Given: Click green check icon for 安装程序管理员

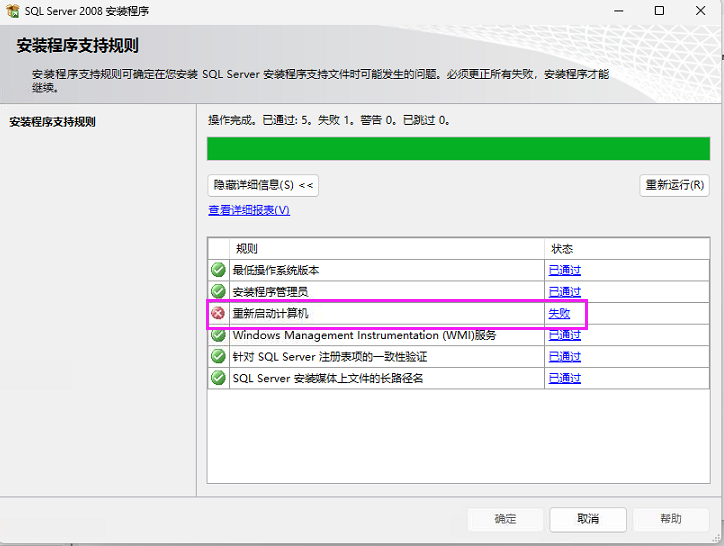Looking at the screenshot, I should 218,291.
